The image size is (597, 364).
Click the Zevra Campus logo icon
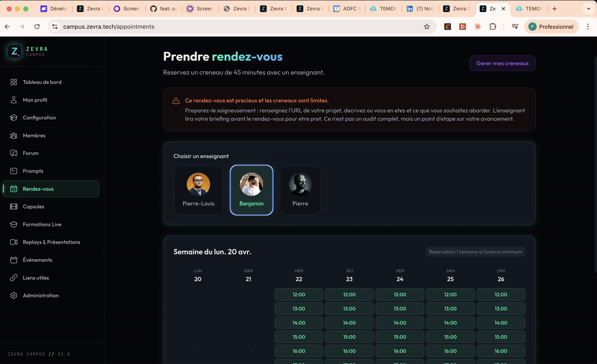(x=15, y=52)
